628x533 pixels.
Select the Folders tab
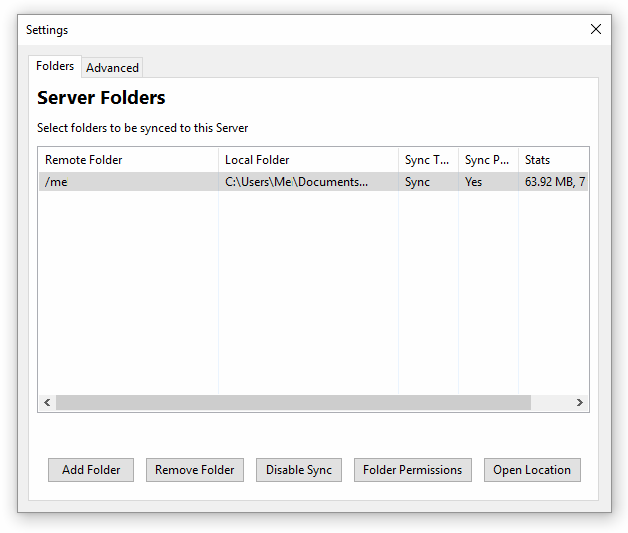point(55,66)
